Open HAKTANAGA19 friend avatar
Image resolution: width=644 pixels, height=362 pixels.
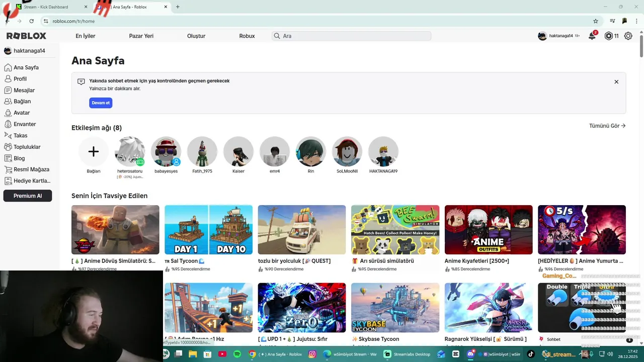(x=383, y=151)
